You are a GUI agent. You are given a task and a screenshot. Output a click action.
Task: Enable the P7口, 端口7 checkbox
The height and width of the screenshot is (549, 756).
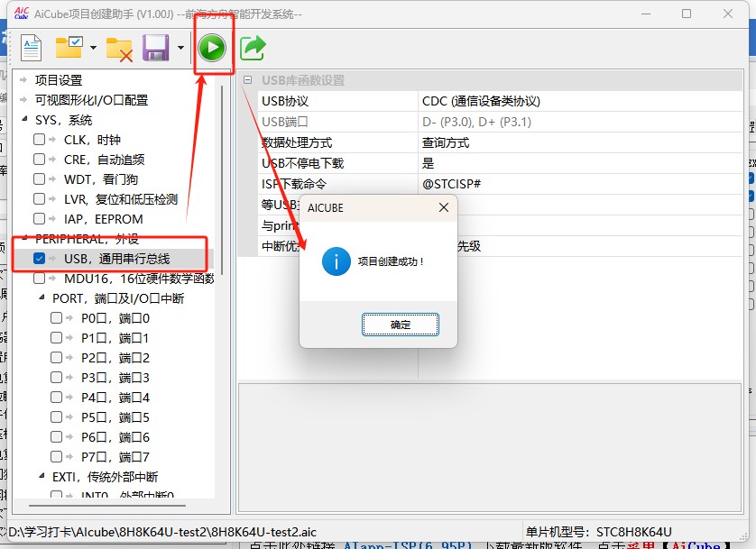[57, 456]
